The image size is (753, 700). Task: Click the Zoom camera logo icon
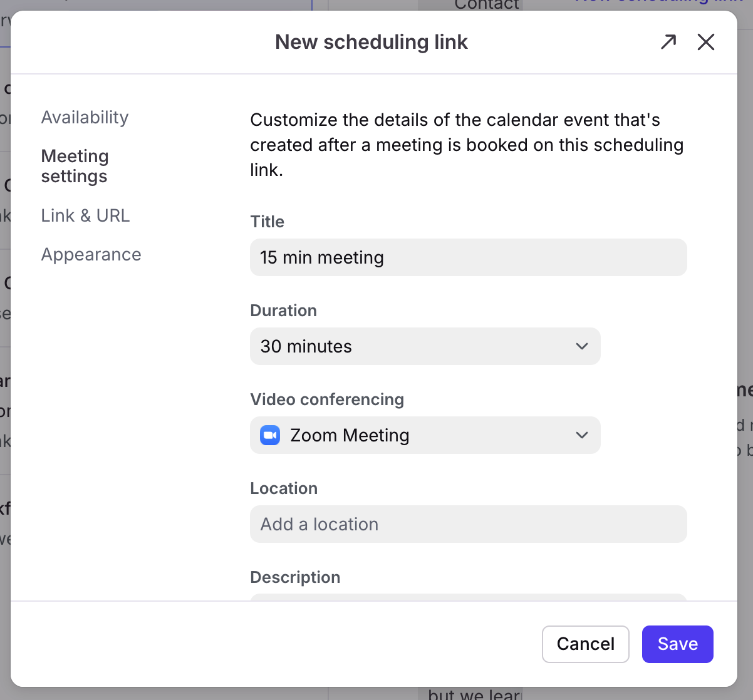point(270,435)
